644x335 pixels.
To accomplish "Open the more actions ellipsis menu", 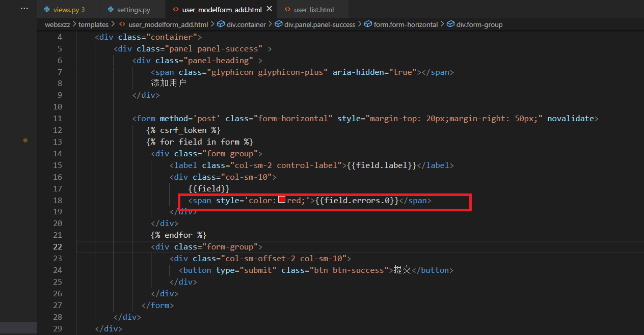I will tap(24, 9).
